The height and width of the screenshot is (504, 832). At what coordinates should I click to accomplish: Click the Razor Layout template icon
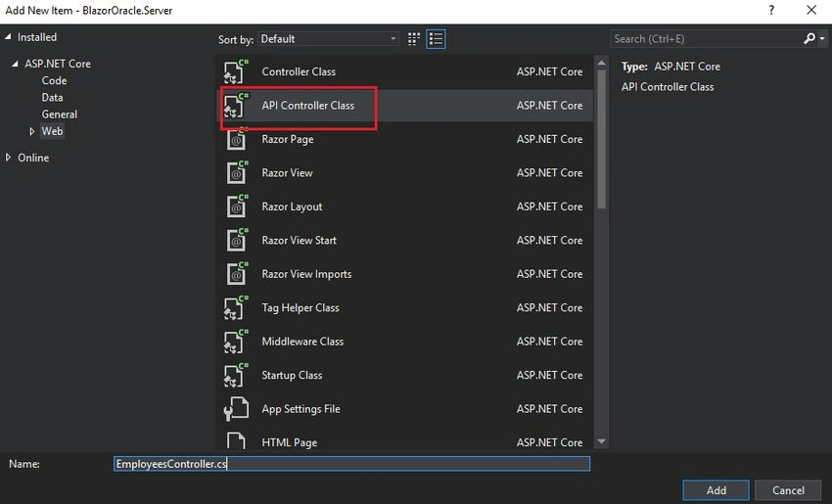tap(236, 206)
